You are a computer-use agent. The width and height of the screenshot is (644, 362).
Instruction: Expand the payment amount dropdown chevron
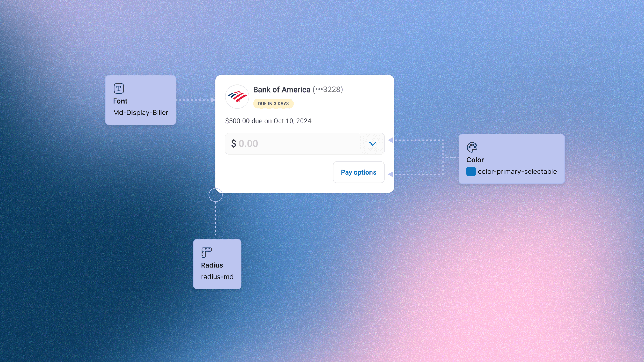pyautogui.click(x=373, y=144)
